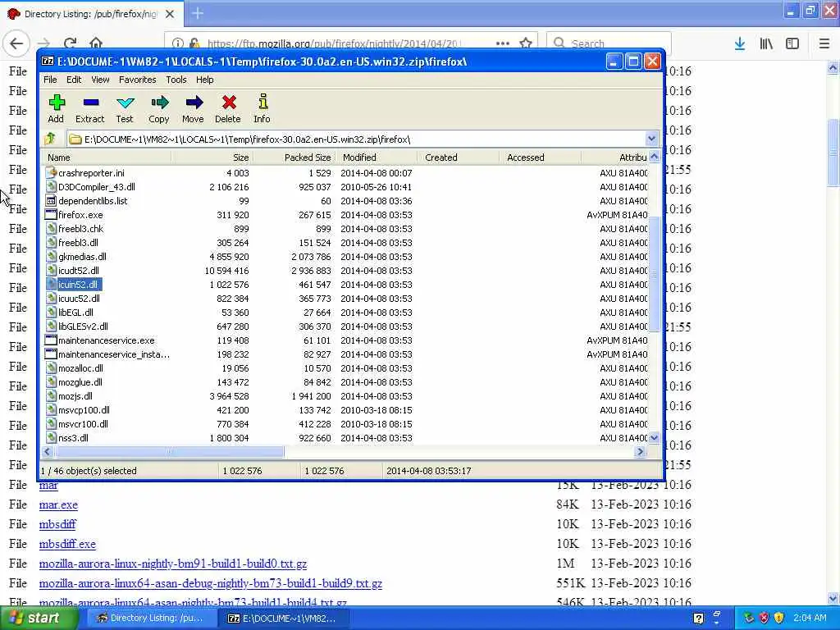Toggle Firefox sidebar icon

pos(792,43)
